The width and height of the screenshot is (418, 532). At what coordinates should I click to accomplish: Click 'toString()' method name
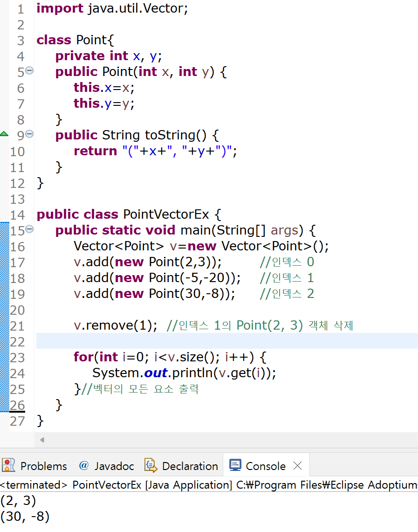[x=176, y=135]
